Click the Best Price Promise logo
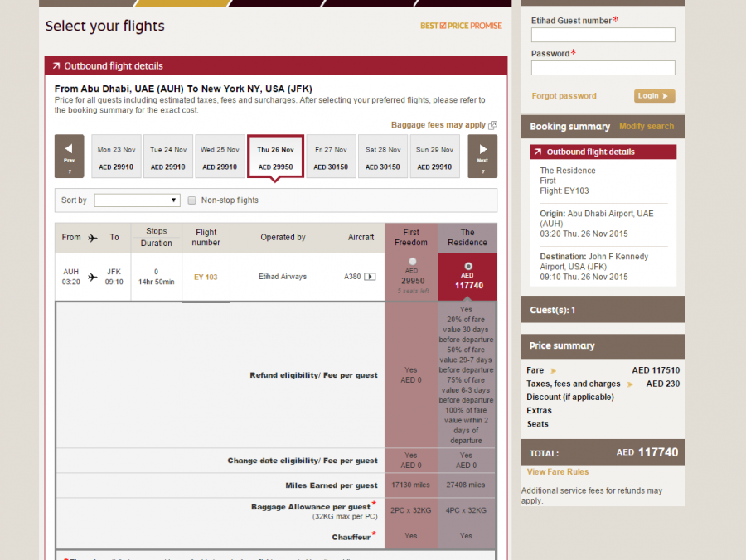746x560 pixels. (461, 26)
